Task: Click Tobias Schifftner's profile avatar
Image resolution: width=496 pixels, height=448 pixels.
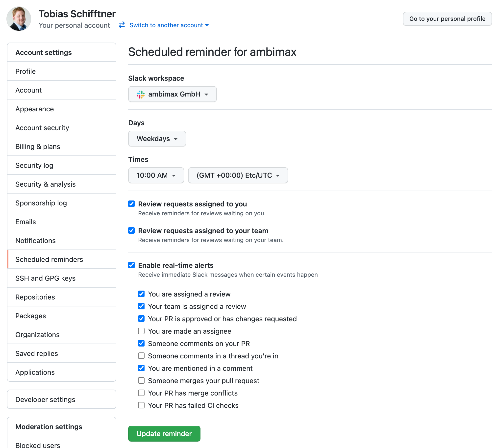Action: pyautogui.click(x=19, y=19)
